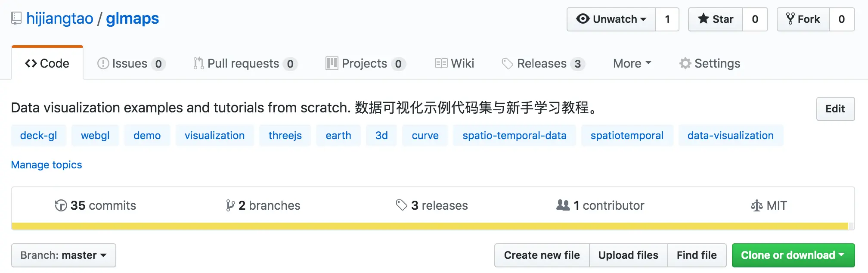The height and width of the screenshot is (273, 868).
Task: Toggle Unwatch on this repository
Action: point(611,19)
